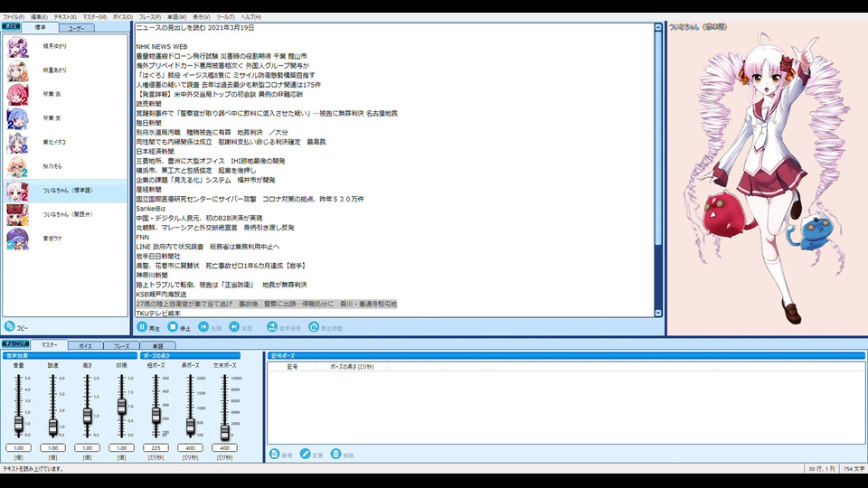Click the 文末ポーズ slider handle
Screen dimensions: 868x488
(x=224, y=432)
